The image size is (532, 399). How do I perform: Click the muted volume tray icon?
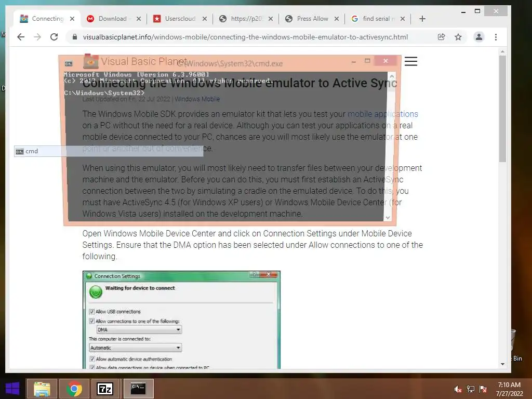click(458, 389)
